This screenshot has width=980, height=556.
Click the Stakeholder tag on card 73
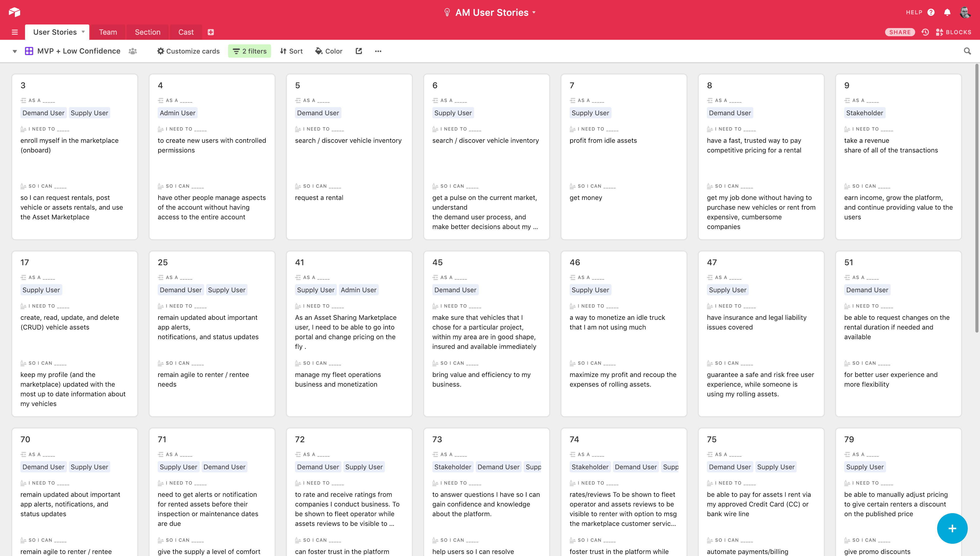(453, 467)
